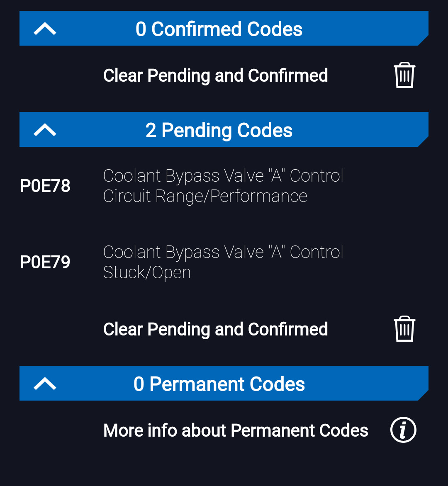This screenshot has width=448, height=486.
Task: Collapse the Pending Codes section chevron
Action: 45,130
